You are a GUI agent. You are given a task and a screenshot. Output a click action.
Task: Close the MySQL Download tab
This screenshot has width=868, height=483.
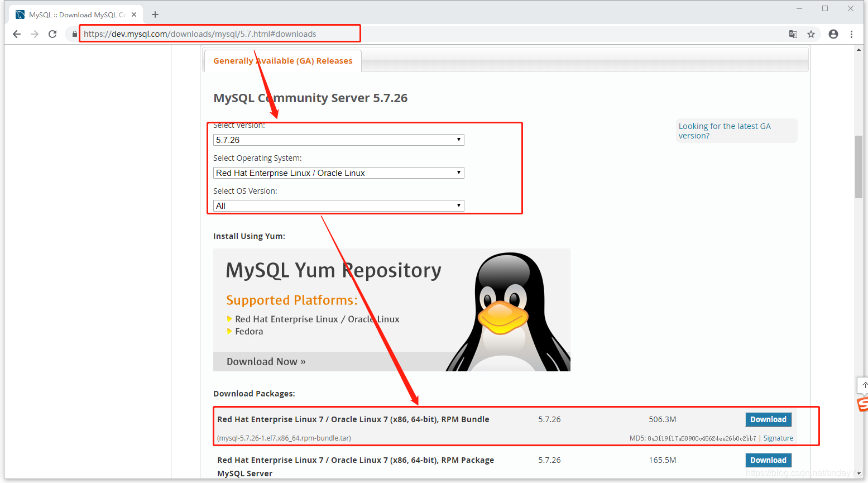[x=134, y=15]
